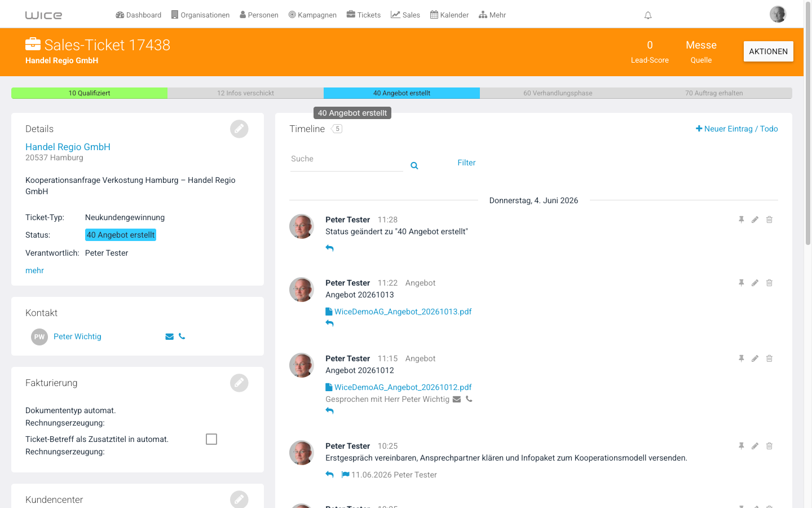Image resolution: width=812 pixels, height=508 pixels.
Task: Delete the Angebot 20261012 entry
Action: click(x=769, y=358)
